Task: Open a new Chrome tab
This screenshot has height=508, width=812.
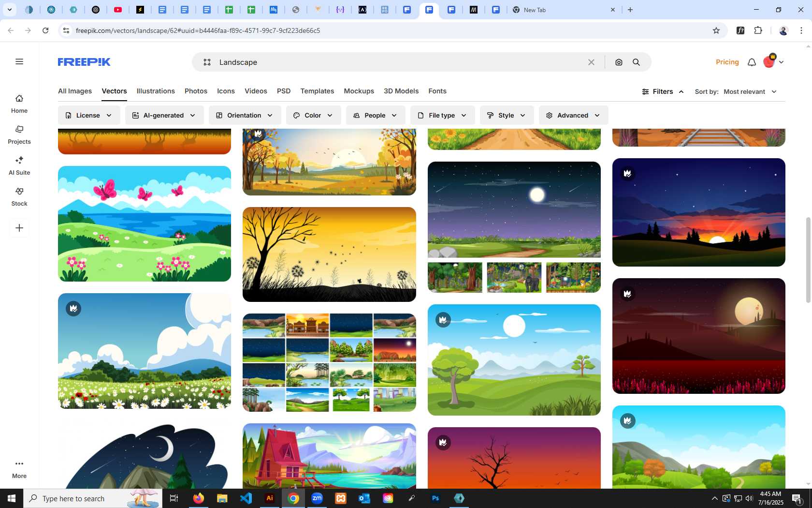Action: [630, 10]
